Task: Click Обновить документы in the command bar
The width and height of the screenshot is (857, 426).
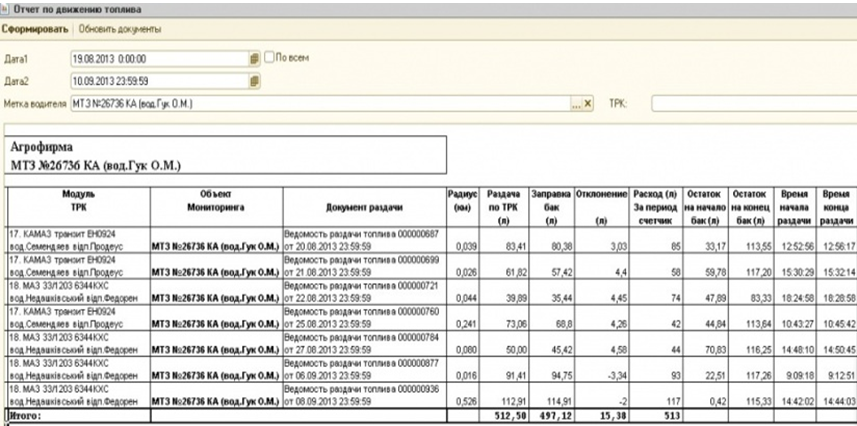Action: click(120, 28)
